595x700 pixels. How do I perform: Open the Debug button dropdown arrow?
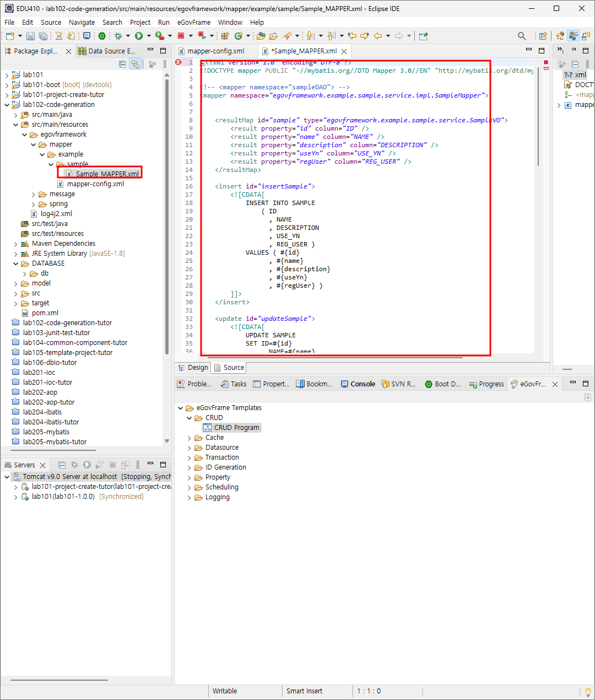click(x=128, y=36)
